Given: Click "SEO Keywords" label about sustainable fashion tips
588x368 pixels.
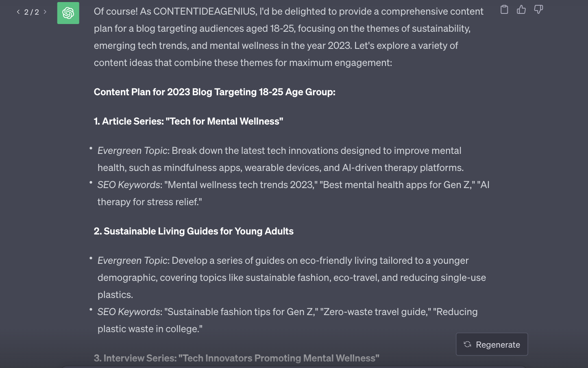Looking at the screenshot, I should tap(128, 312).
